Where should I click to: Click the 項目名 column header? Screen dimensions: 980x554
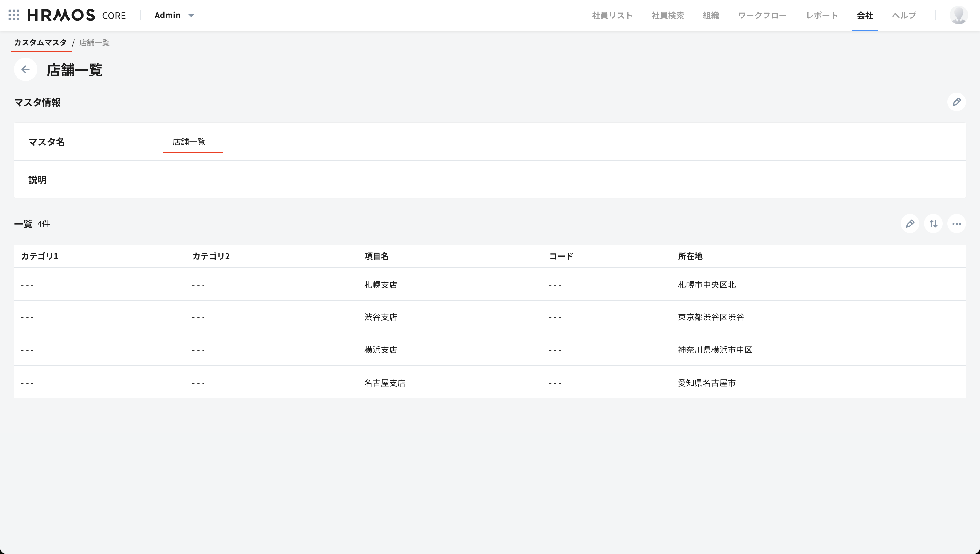(376, 256)
